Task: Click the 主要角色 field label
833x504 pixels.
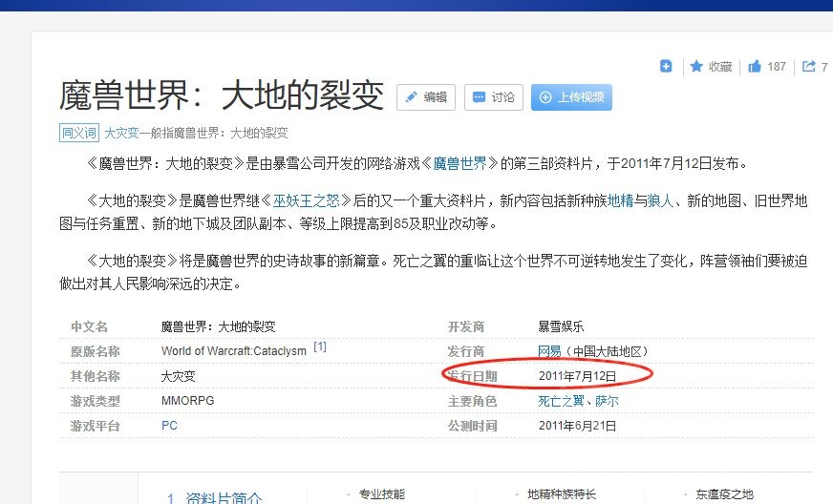Action: (x=472, y=401)
